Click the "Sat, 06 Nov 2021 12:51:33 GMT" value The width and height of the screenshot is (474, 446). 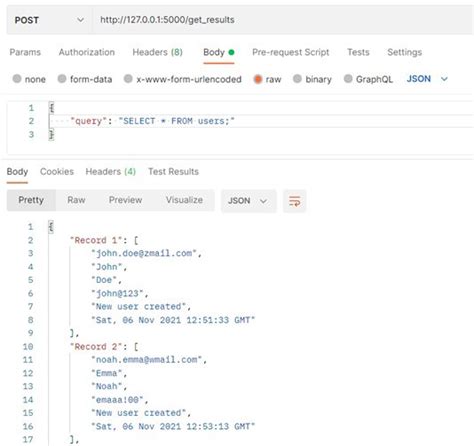coord(173,320)
